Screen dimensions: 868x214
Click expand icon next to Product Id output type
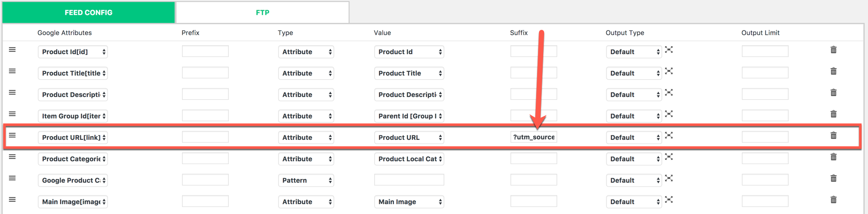point(669,50)
